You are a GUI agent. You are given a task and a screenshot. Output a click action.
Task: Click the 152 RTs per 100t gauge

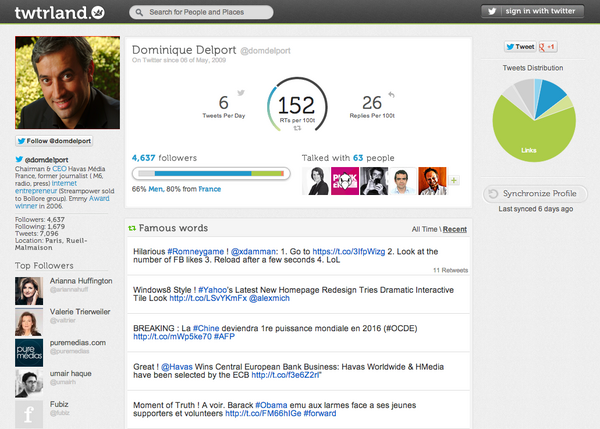(x=297, y=105)
